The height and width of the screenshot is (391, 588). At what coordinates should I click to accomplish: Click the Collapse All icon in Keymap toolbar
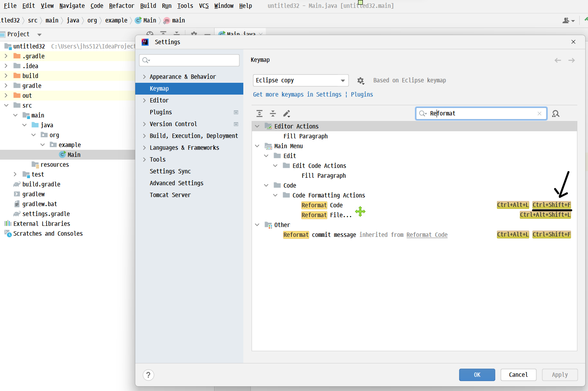[273, 114]
